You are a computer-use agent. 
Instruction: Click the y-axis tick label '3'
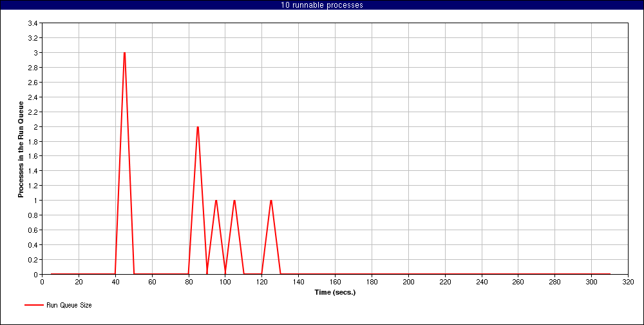(35, 53)
